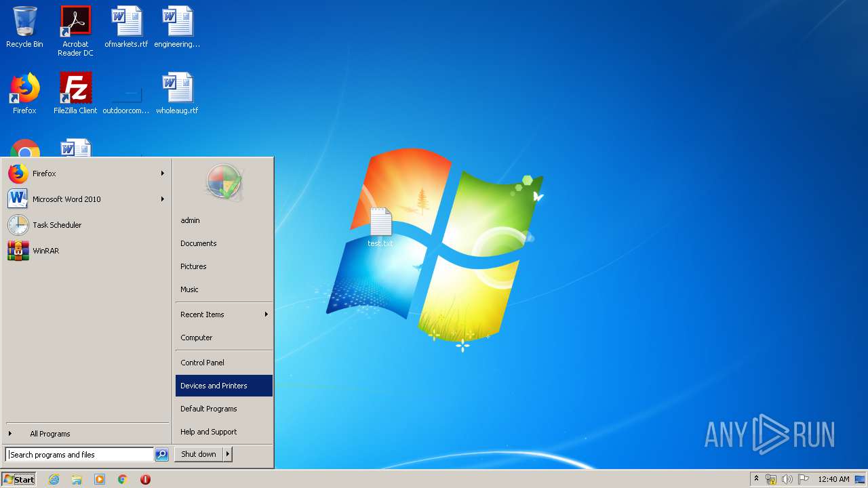Launch Firefox from Start menu
The height and width of the screenshot is (488, 868).
point(87,174)
